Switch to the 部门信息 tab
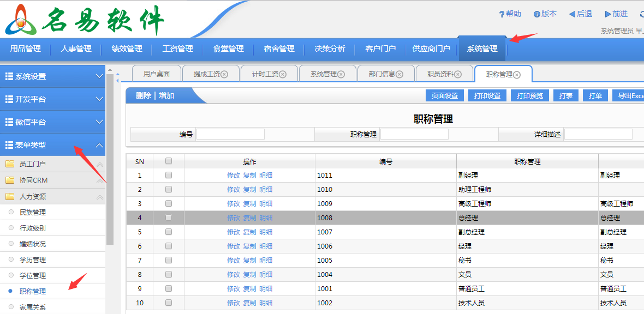The image size is (644, 314). pyautogui.click(x=382, y=73)
